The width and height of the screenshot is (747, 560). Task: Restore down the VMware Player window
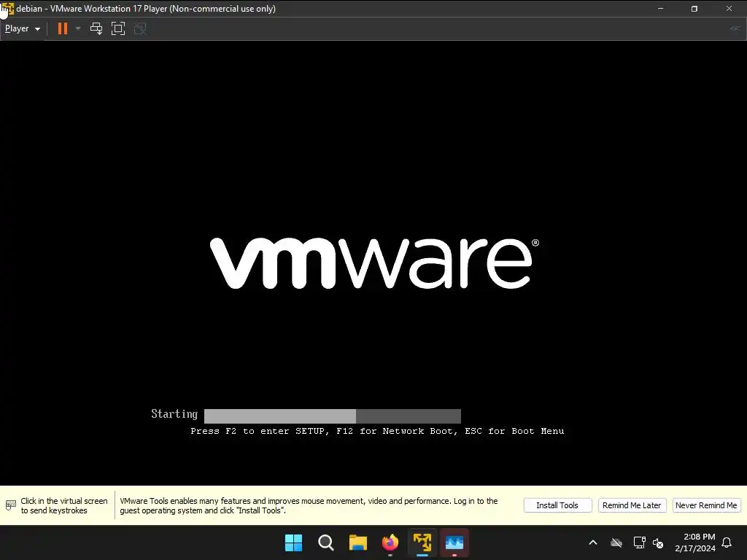point(694,9)
